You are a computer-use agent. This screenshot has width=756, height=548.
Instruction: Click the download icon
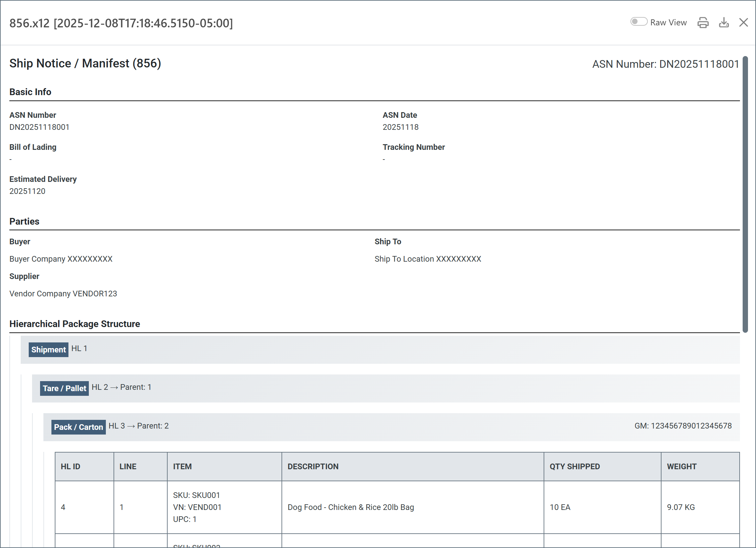[x=724, y=23]
